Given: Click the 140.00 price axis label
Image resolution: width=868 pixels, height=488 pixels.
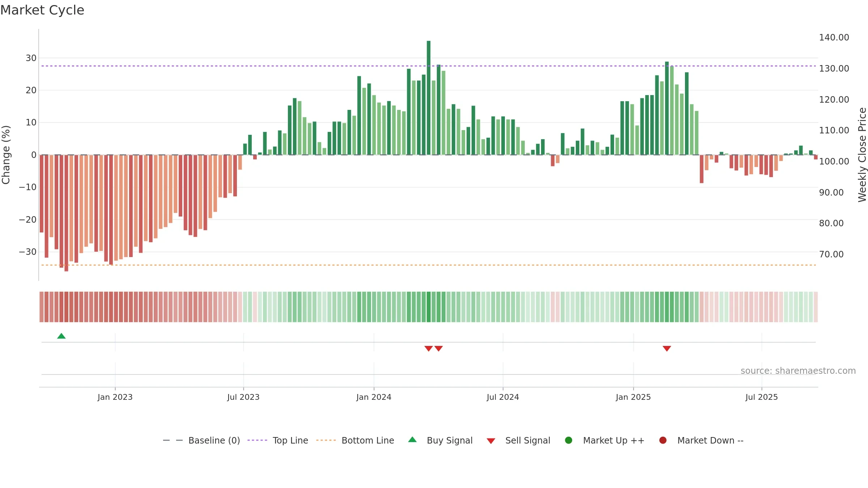Looking at the screenshot, I should point(834,38).
